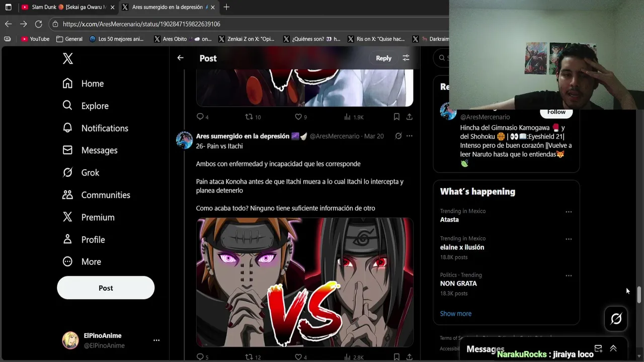Click the X search field
644x362 pixels.
coord(442,58)
